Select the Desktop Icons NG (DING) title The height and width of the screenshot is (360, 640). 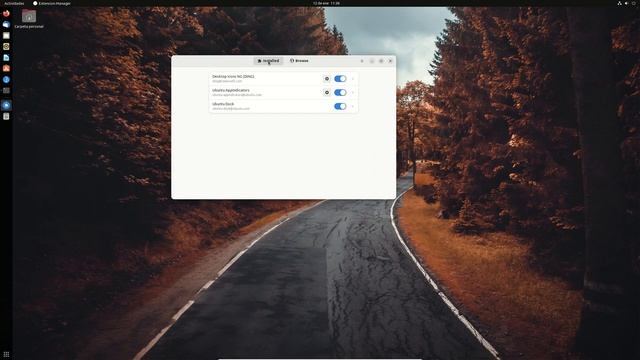233,76
